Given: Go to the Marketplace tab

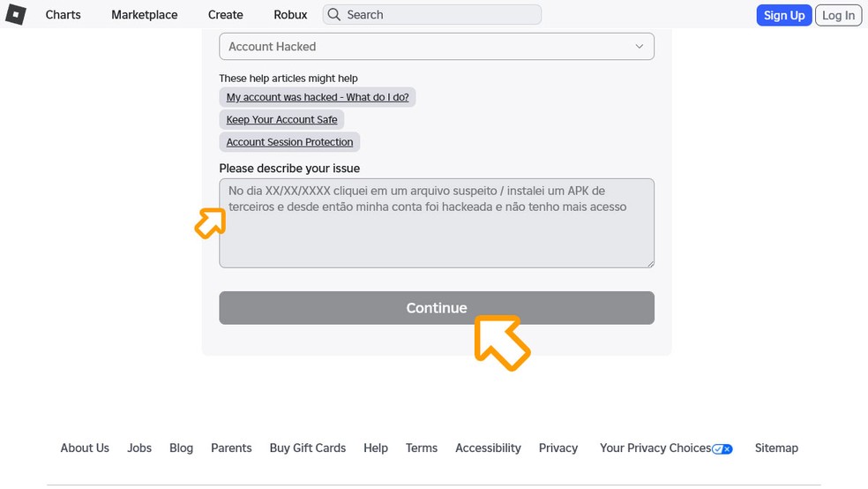Looking at the screenshot, I should click(x=145, y=15).
